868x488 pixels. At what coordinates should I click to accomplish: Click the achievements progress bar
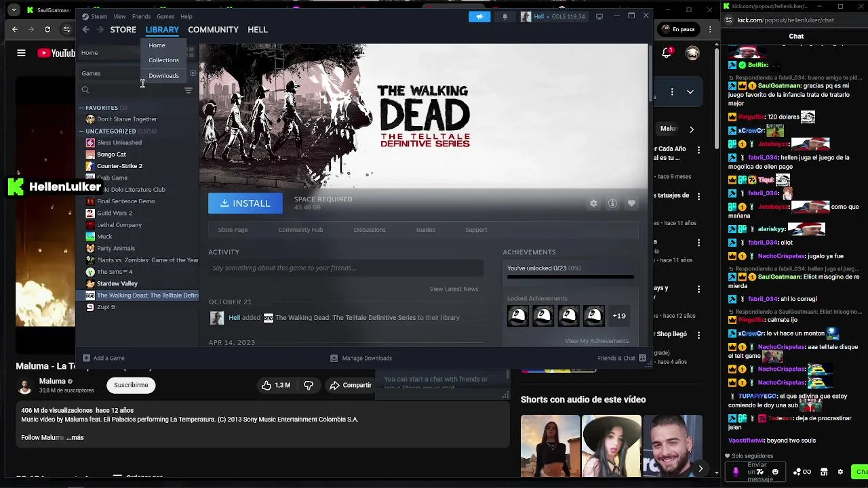(x=570, y=277)
